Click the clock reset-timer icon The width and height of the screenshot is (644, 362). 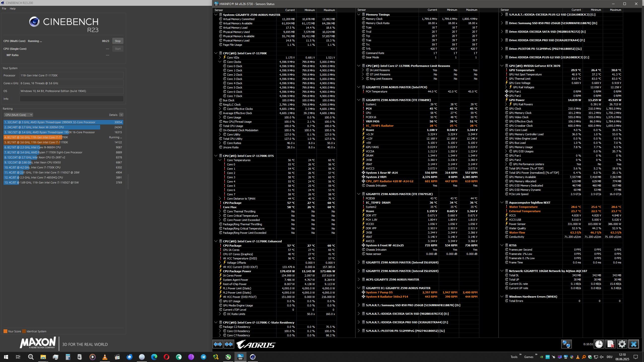click(599, 344)
